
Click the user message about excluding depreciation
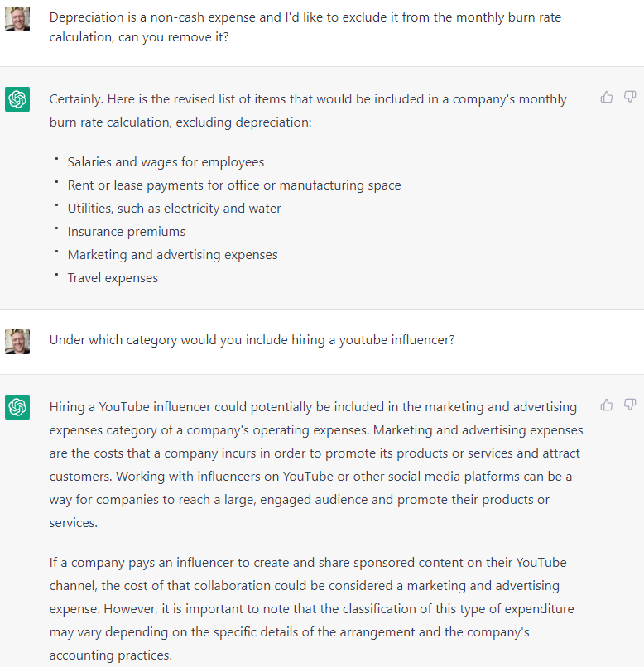click(x=305, y=27)
